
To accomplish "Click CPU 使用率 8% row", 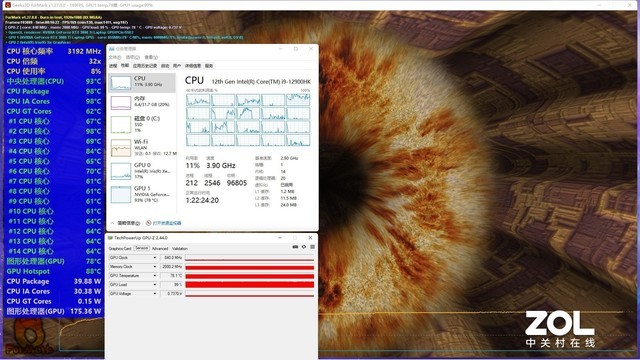I will 53,71.
